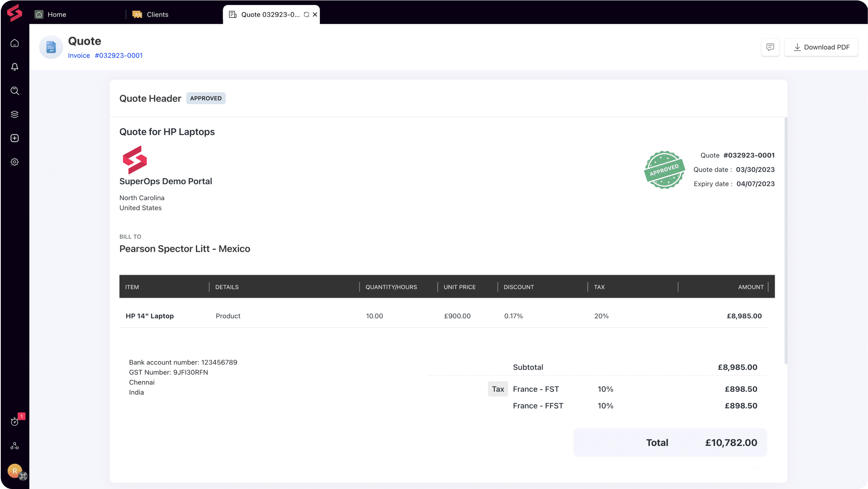Open the layers stack sidebar icon

[14, 114]
